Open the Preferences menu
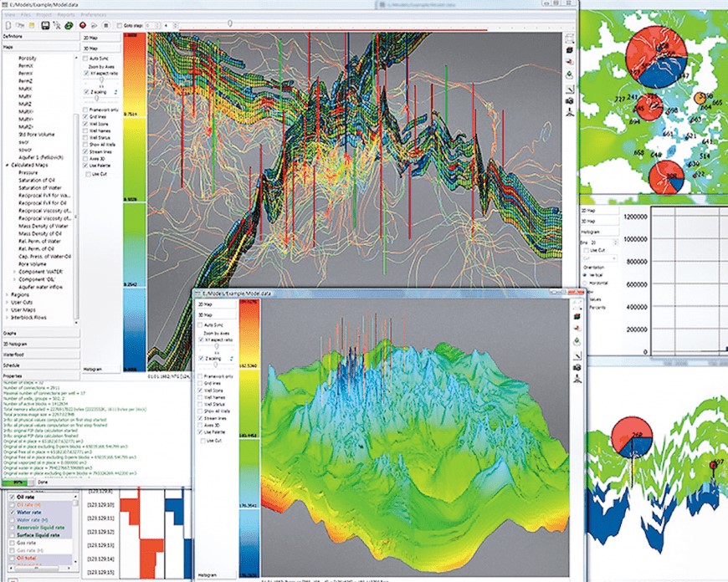The width and height of the screenshot is (728, 582). coord(93,15)
